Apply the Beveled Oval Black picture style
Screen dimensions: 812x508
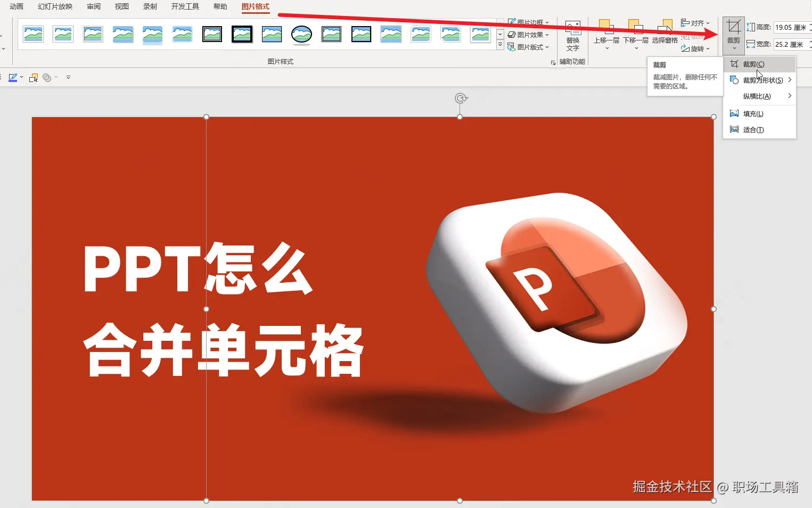pos(301,35)
